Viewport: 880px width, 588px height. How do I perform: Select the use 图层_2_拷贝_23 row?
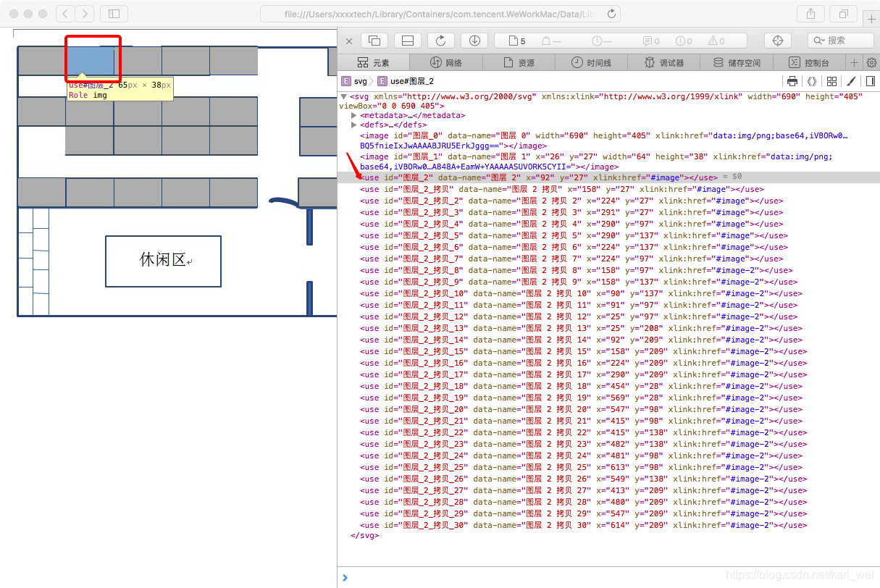coord(608,444)
